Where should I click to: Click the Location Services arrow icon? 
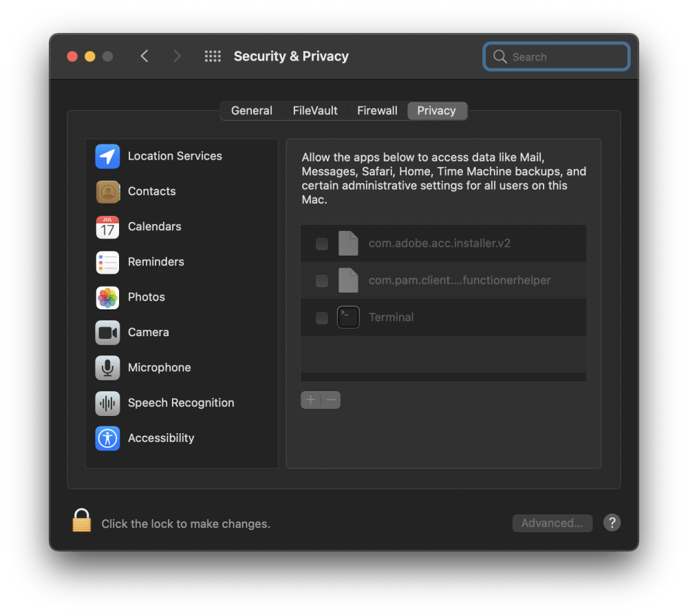[x=107, y=156]
